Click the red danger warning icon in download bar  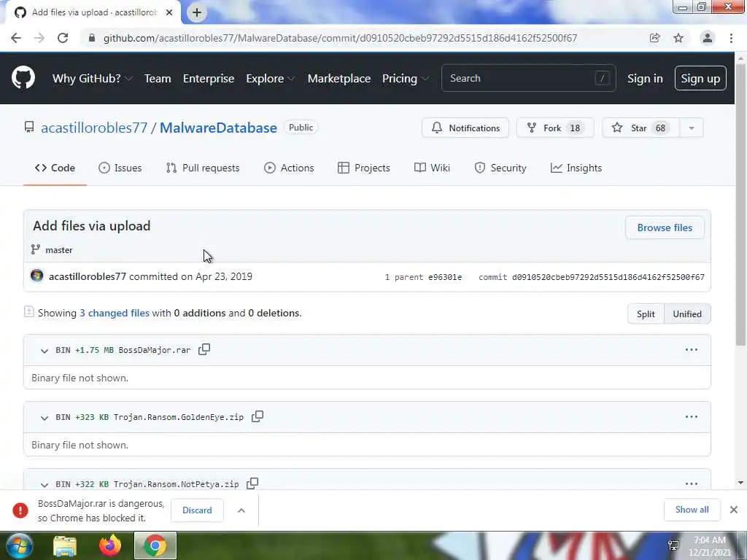(x=20, y=510)
